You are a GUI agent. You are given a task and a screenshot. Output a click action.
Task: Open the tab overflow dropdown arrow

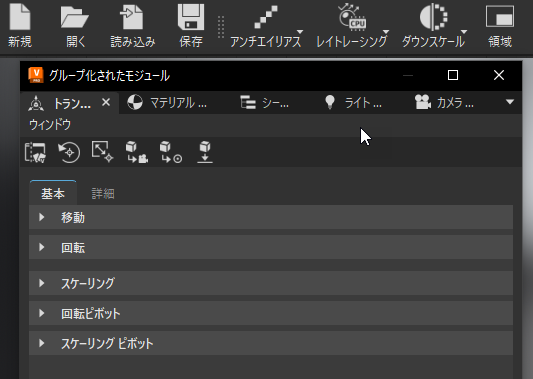pyautogui.click(x=510, y=102)
